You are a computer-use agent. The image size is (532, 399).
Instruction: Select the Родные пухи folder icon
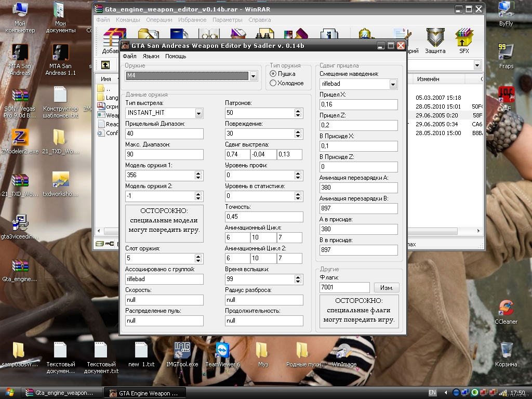(303, 355)
